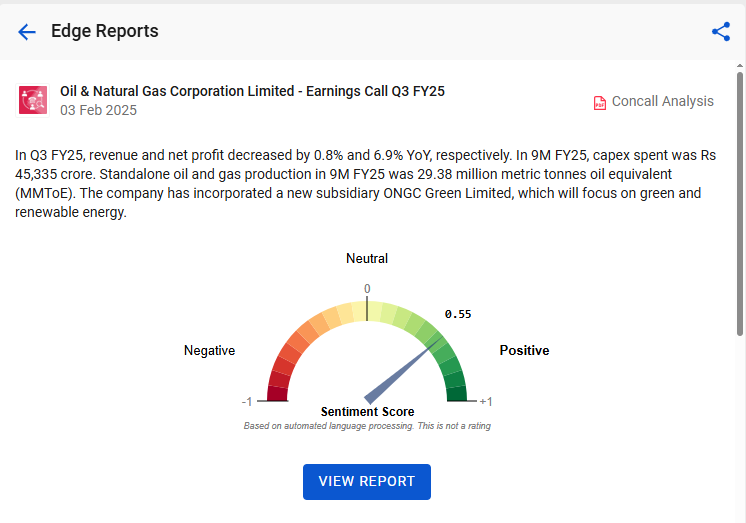Click the Q3 FY25 summary paragraph
This screenshot has width=746, height=523.
click(365, 184)
